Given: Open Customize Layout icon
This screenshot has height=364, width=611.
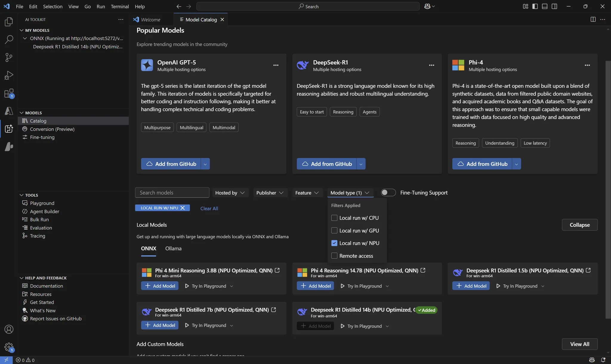Looking at the screenshot, I should point(525,6).
